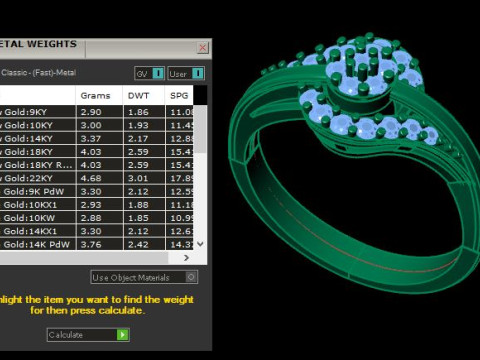Image resolution: width=480 pixels, height=360 pixels.
Task: Click the Calculate button
Action: [88, 335]
